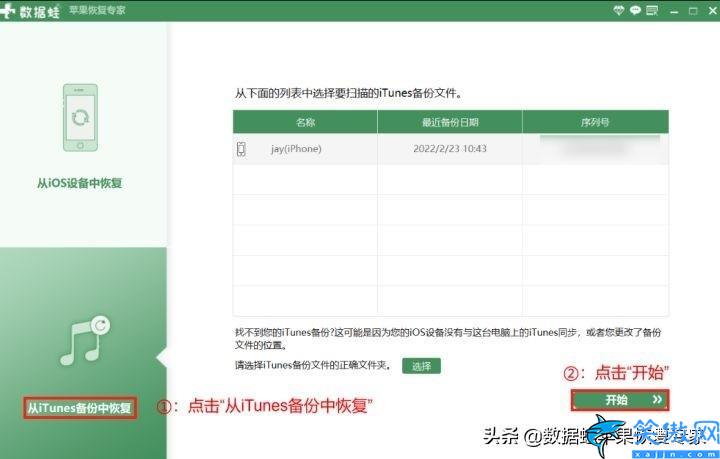720x459 pixels.
Task: Switch to 从iTunes备份中恢复 mode
Action: pyautogui.click(x=80, y=408)
